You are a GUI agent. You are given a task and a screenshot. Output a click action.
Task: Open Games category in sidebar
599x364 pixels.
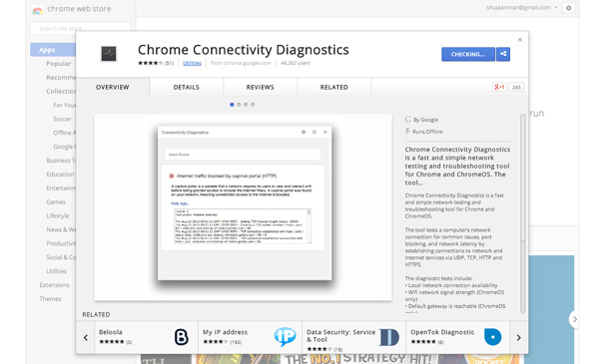point(56,201)
